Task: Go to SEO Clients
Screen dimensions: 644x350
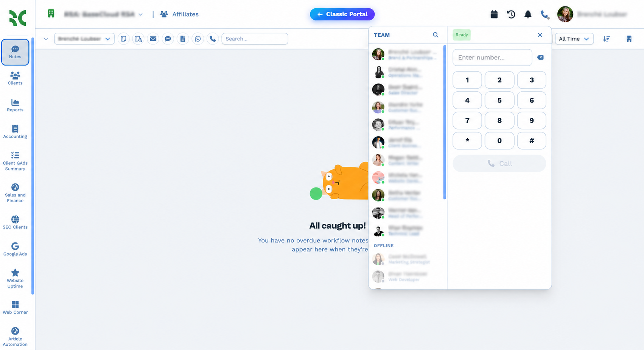Action: (x=15, y=222)
